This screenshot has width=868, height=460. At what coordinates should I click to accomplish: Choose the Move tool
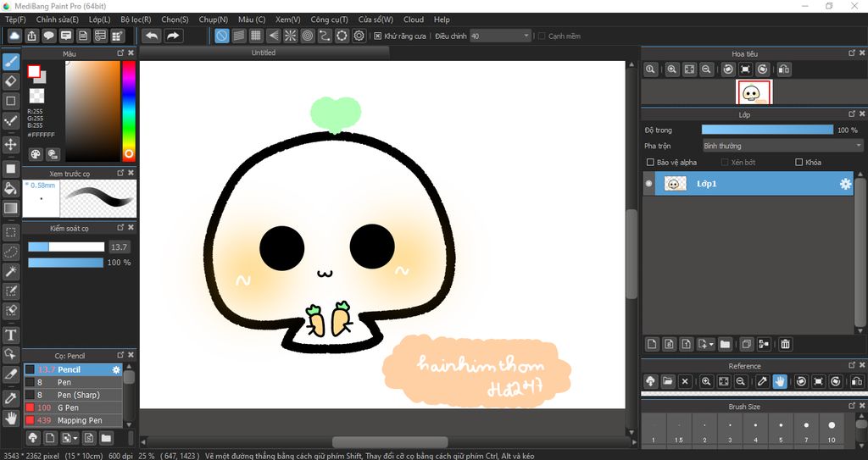click(x=11, y=145)
